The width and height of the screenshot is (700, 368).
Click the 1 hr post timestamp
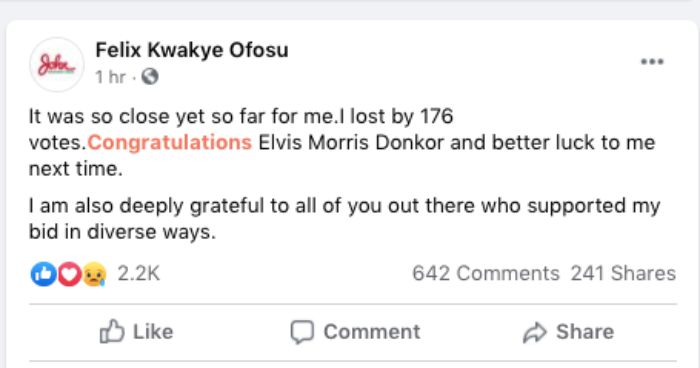point(110,77)
